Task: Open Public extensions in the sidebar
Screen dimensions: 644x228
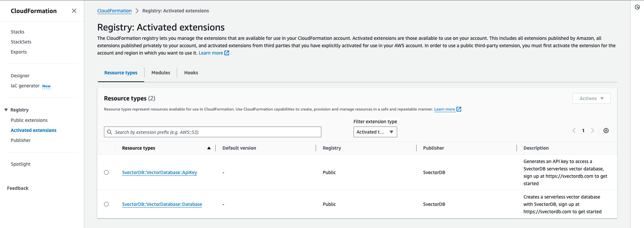Action: [29, 120]
